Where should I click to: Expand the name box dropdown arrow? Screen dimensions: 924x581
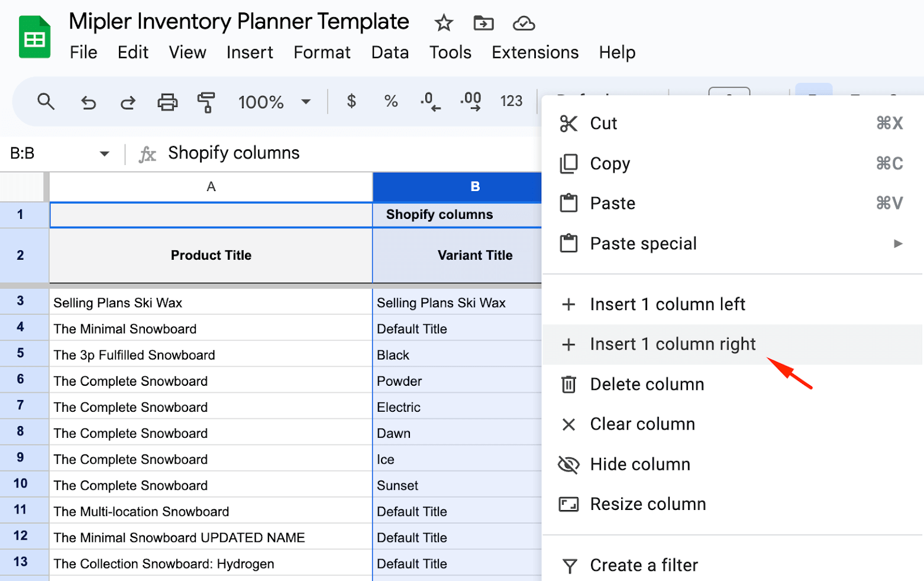pos(105,154)
